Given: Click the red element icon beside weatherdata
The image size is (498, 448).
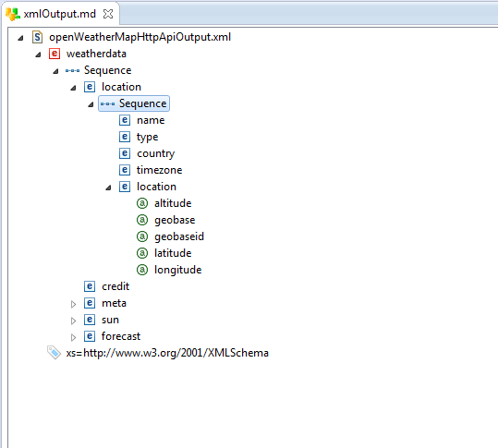Looking at the screenshot, I should (55, 54).
